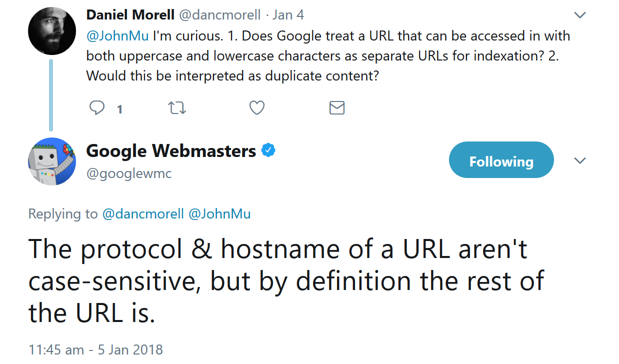
Task: Click the reply count beside the speech bubble icon
Action: point(119,108)
